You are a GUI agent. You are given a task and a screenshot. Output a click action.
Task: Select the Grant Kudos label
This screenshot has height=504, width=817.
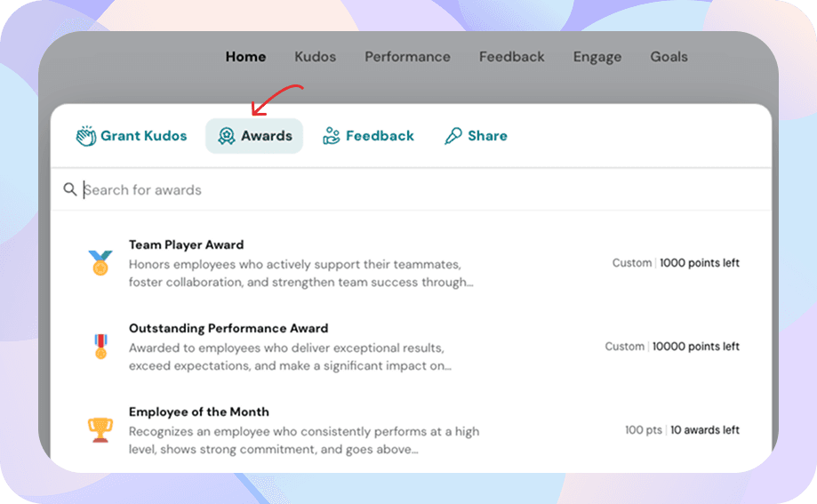point(144,136)
